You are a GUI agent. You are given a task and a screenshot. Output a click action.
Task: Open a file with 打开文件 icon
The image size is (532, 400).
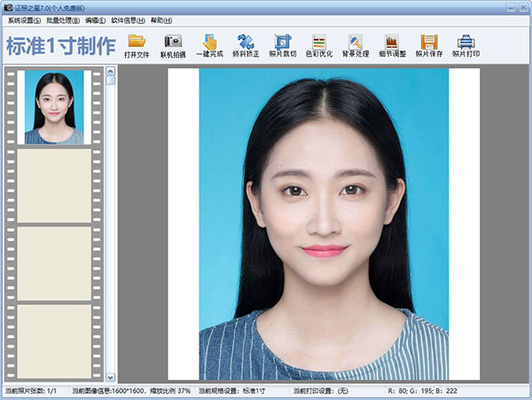[137, 46]
